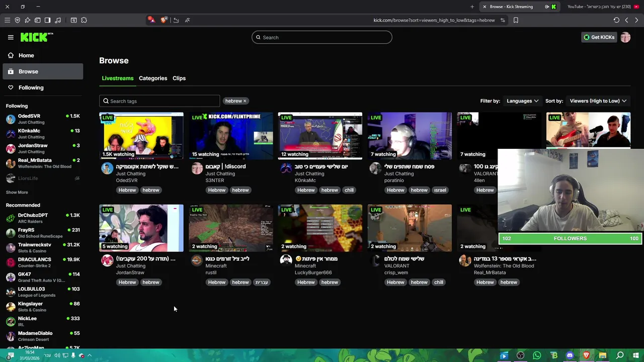644x362 pixels.
Task: Open the music playlist icon
Action: click(57, 20)
